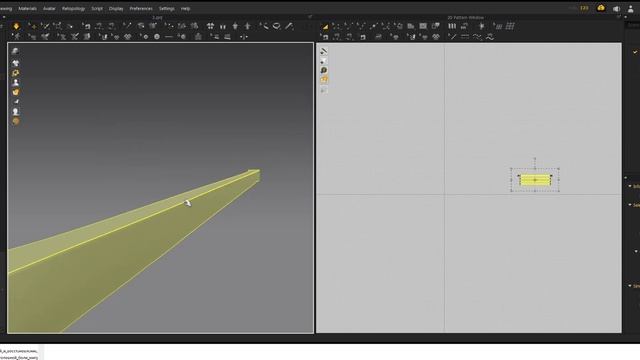The image size is (640, 360).
Task: Toggle the garment shirt icon in 3D viewport sidebar
Action: [16, 63]
